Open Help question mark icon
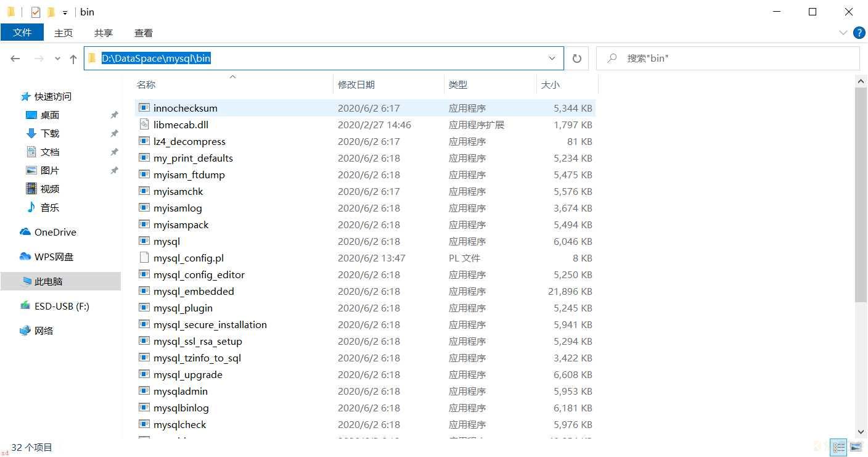 (858, 33)
